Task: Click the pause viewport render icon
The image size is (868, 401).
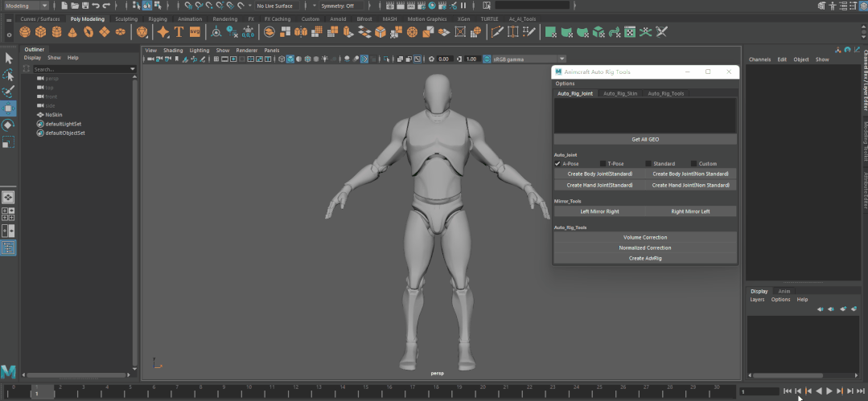Action: coord(463,6)
